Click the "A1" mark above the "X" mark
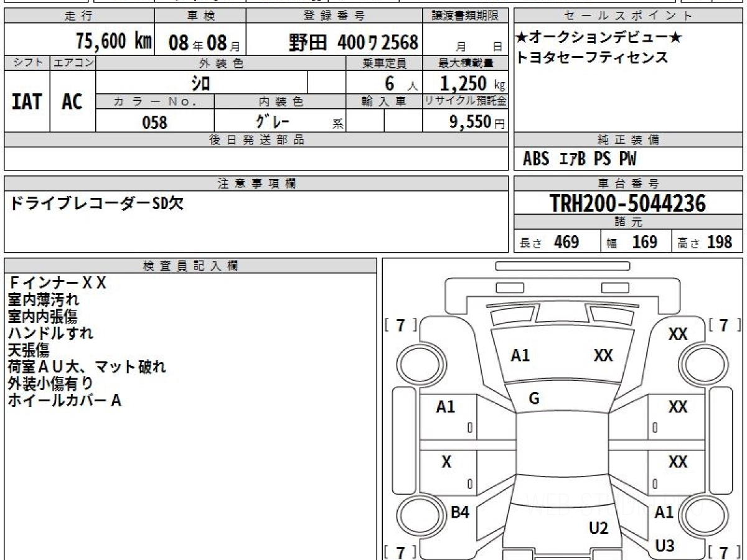 click(x=446, y=407)
